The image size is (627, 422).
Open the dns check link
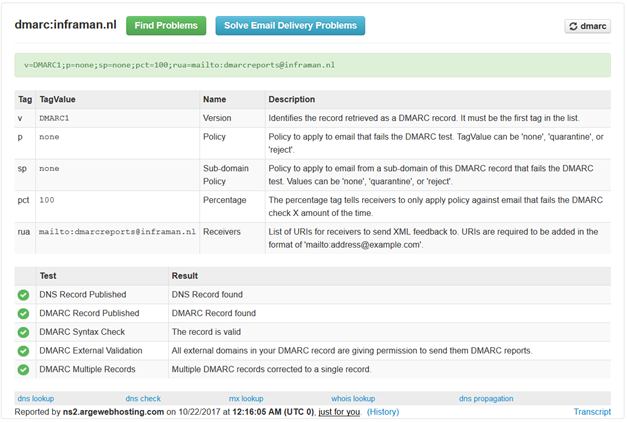pyautogui.click(x=144, y=399)
